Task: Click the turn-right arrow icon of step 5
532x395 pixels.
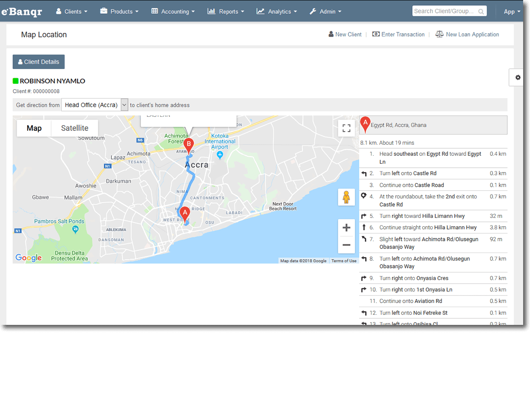Action: [364, 217]
